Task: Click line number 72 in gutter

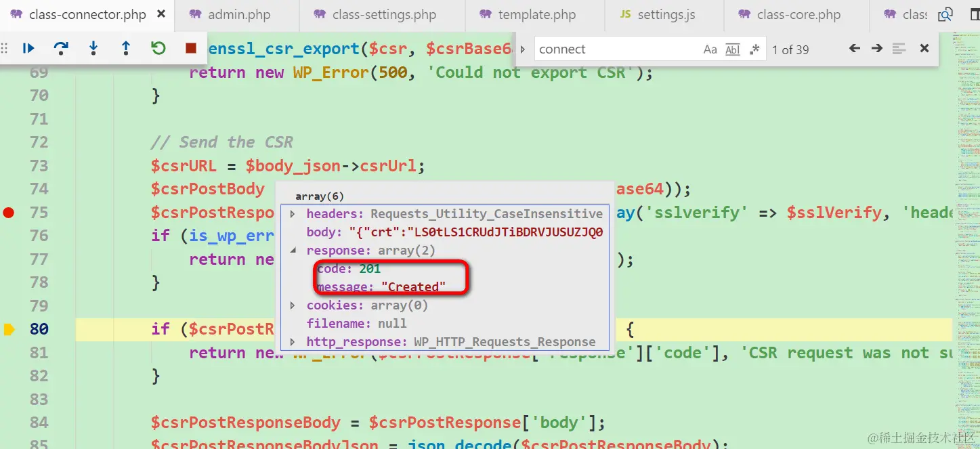Action: coord(39,142)
